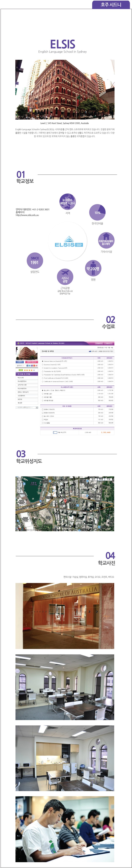Click the 잘못된 정보신고 report button
Screen dimensions: 132x868
pyautogui.click(x=31, y=362)
